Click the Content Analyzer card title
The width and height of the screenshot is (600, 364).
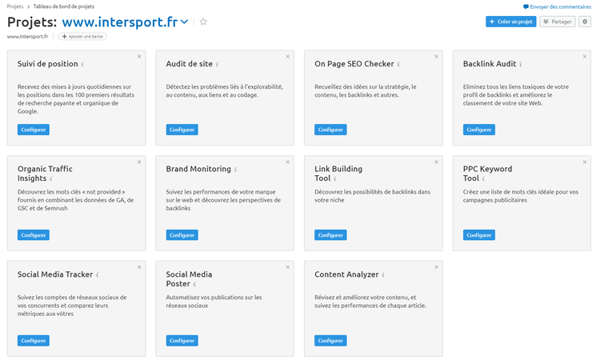(x=346, y=274)
